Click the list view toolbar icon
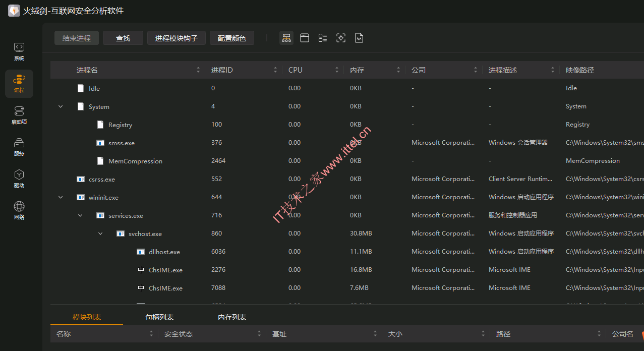This screenshot has width=644, height=351. [x=323, y=38]
